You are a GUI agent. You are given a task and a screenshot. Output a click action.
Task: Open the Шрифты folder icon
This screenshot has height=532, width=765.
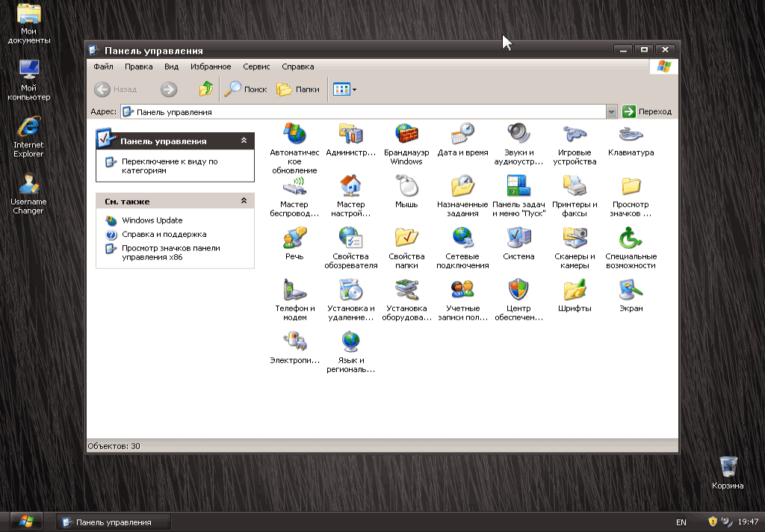coord(574,289)
